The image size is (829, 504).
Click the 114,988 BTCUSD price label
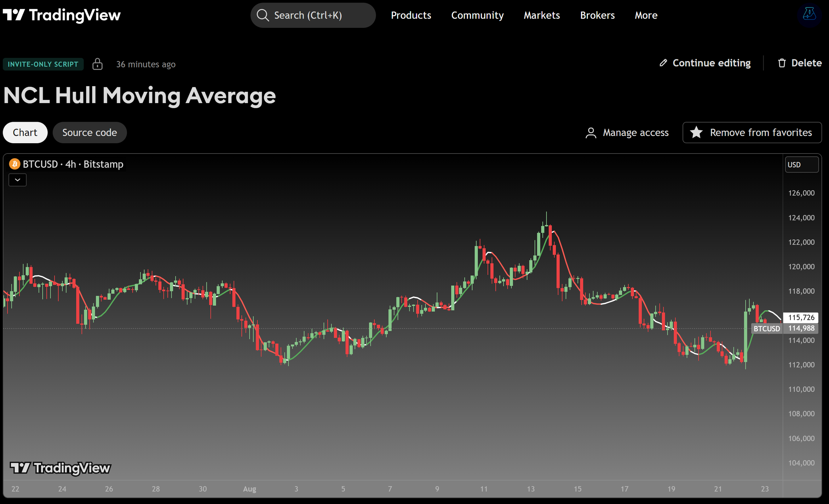point(801,328)
